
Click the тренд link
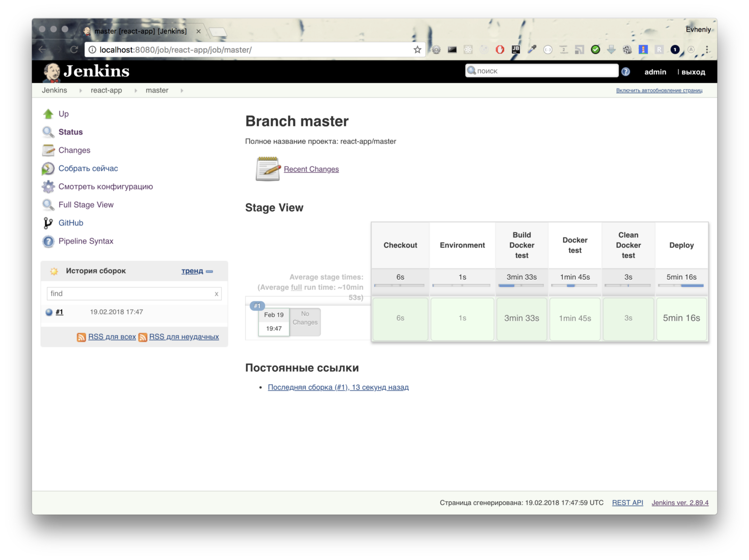click(192, 271)
